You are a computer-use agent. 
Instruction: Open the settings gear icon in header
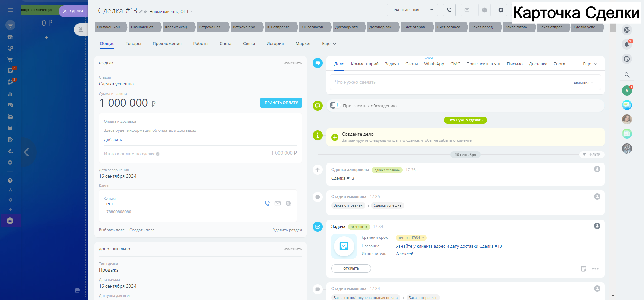(501, 10)
